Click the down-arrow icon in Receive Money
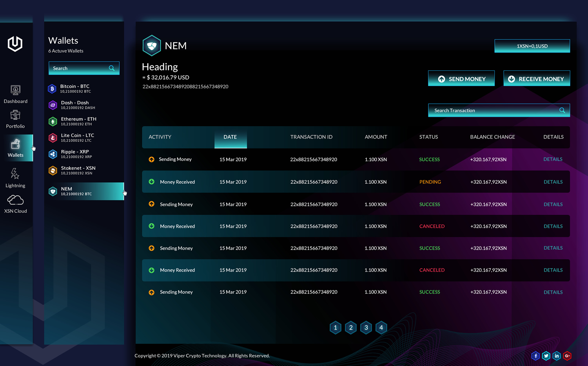This screenshot has width=588, height=366. 512,79
